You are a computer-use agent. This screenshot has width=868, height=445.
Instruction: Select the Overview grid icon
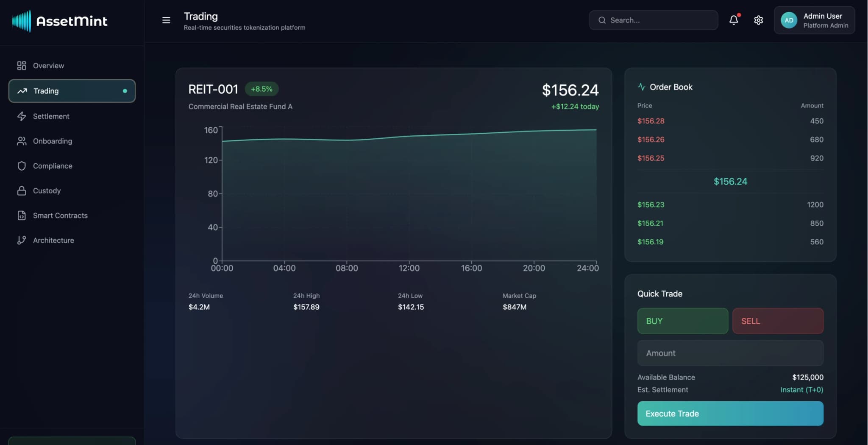(x=22, y=65)
